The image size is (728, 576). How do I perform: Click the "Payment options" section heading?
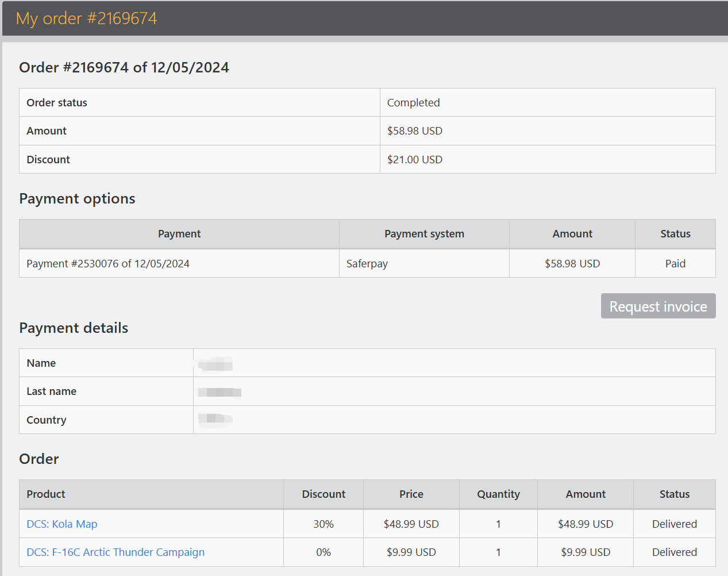[77, 198]
